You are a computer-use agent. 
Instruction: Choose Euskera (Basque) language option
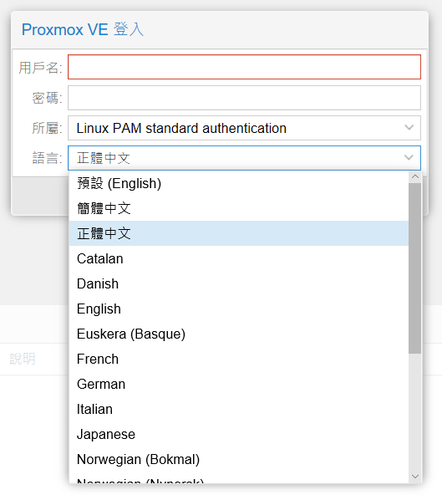(239, 334)
